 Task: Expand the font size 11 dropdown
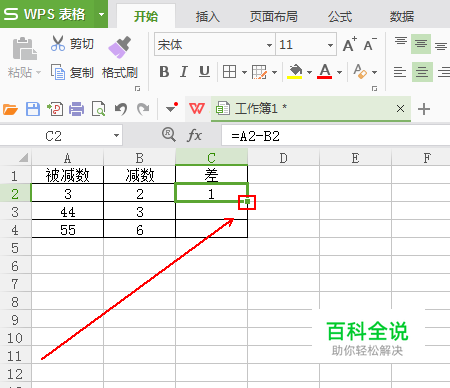coord(330,45)
